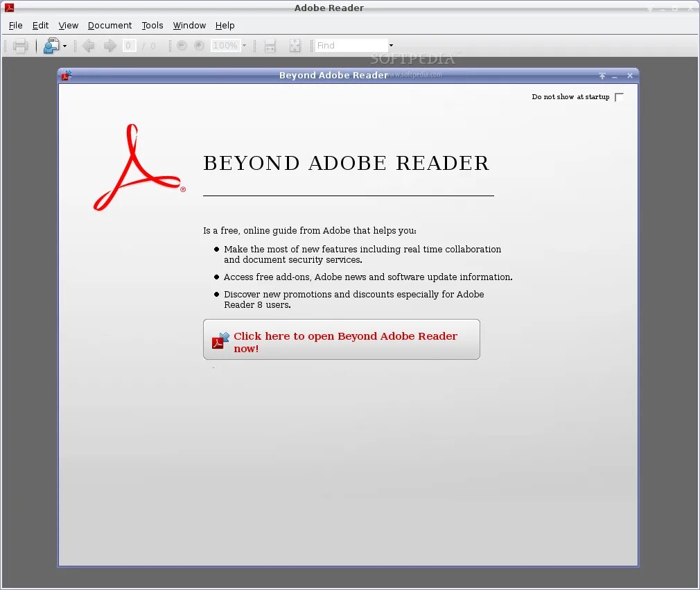The width and height of the screenshot is (700, 590).
Task: Click the 100% zoom value box
Action: pyautogui.click(x=225, y=46)
